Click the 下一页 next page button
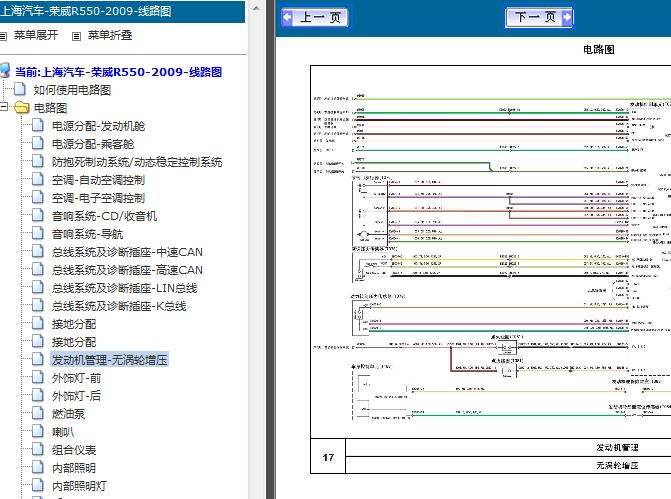Viewport: 671px width, 499px height. [x=539, y=17]
